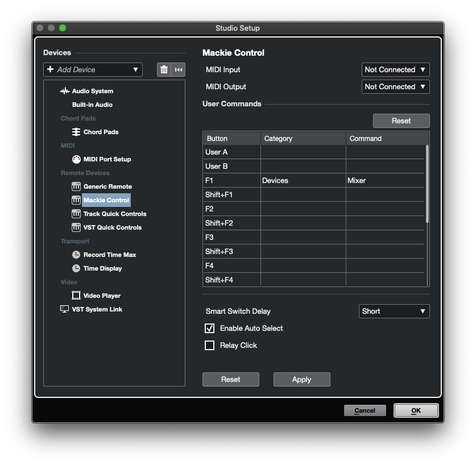This screenshot has height=465, width=476.
Task: Click the Chord Pads icon
Action: click(x=76, y=132)
